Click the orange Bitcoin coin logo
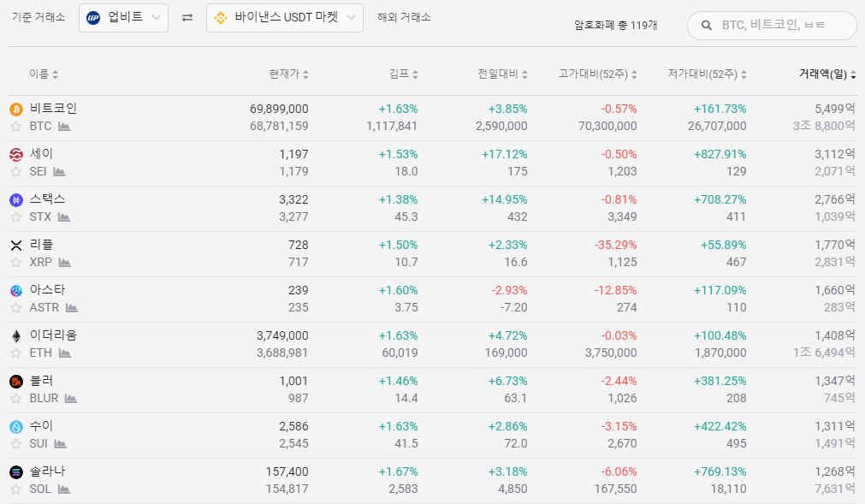865x504 pixels. (x=16, y=110)
